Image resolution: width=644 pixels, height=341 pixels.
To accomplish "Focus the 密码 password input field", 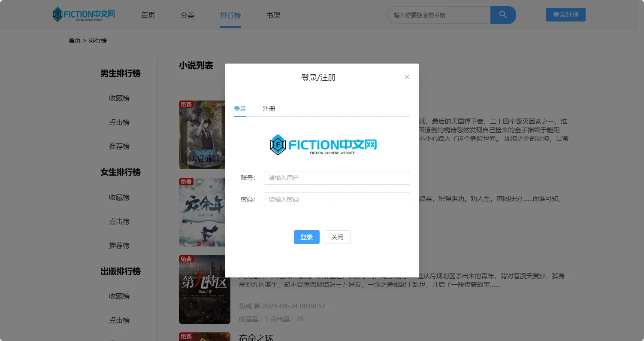I will (337, 199).
